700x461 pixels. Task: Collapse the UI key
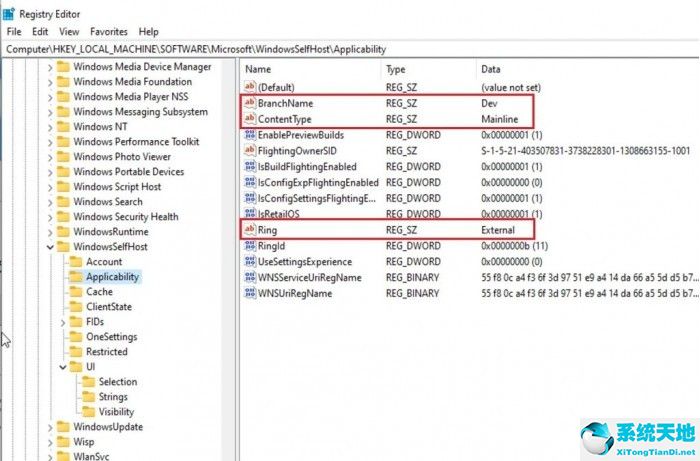[63, 367]
